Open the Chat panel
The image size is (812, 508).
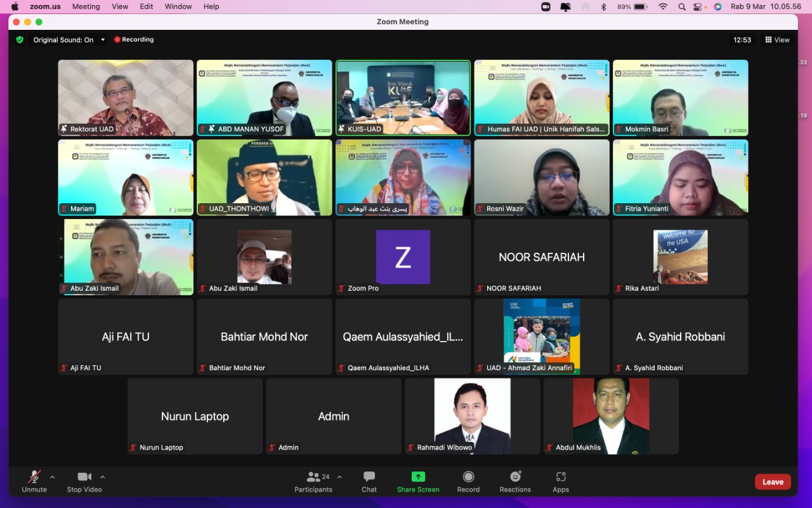pyautogui.click(x=369, y=481)
